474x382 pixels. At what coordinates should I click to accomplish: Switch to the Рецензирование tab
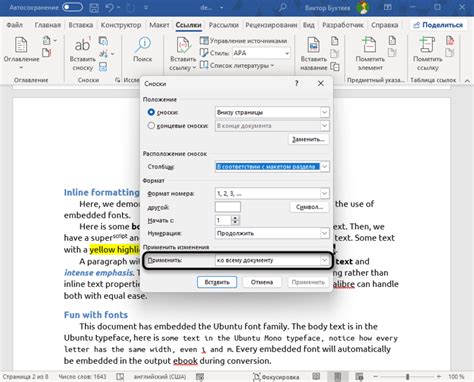pyautogui.click(x=271, y=25)
